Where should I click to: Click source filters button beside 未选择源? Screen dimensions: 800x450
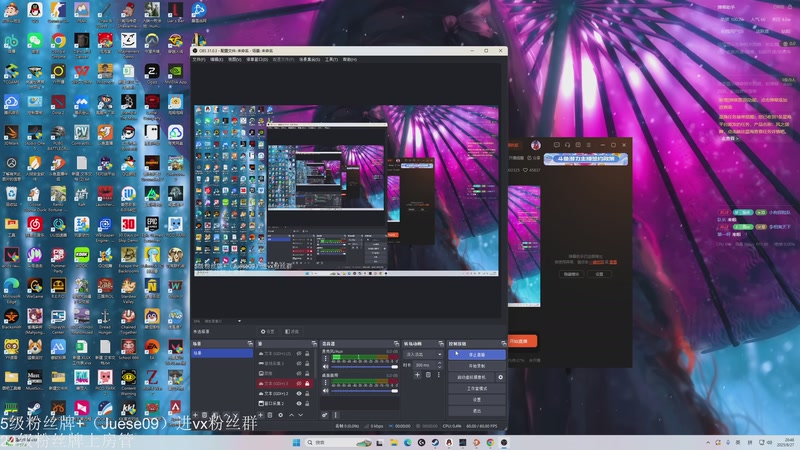coord(291,332)
